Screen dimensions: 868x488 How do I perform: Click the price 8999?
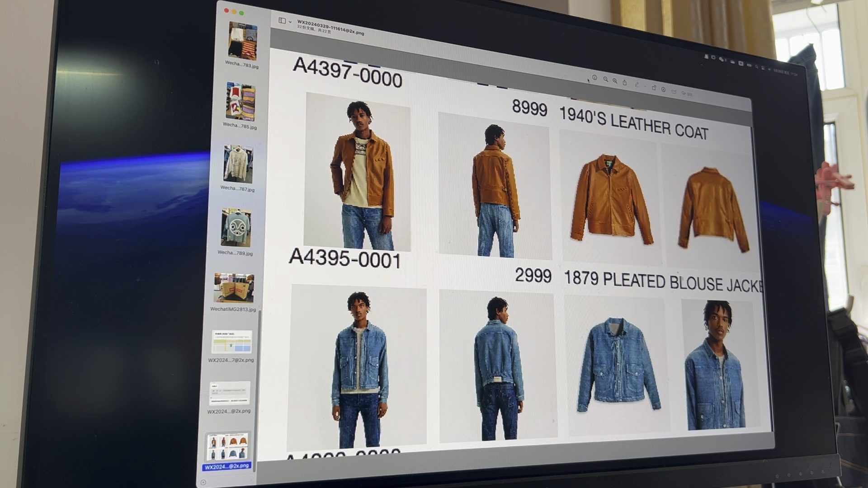(x=529, y=108)
